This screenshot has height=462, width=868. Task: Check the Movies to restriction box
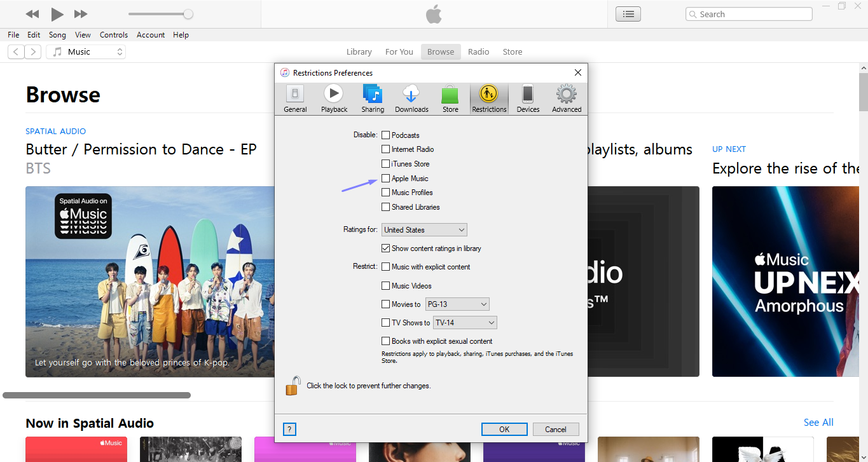click(x=385, y=304)
